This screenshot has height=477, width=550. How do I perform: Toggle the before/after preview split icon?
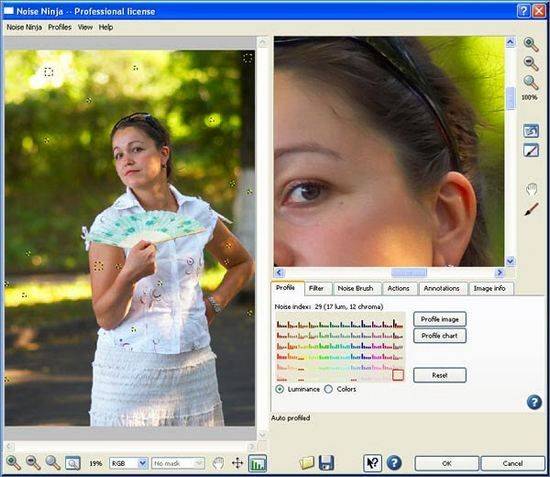tap(531, 150)
